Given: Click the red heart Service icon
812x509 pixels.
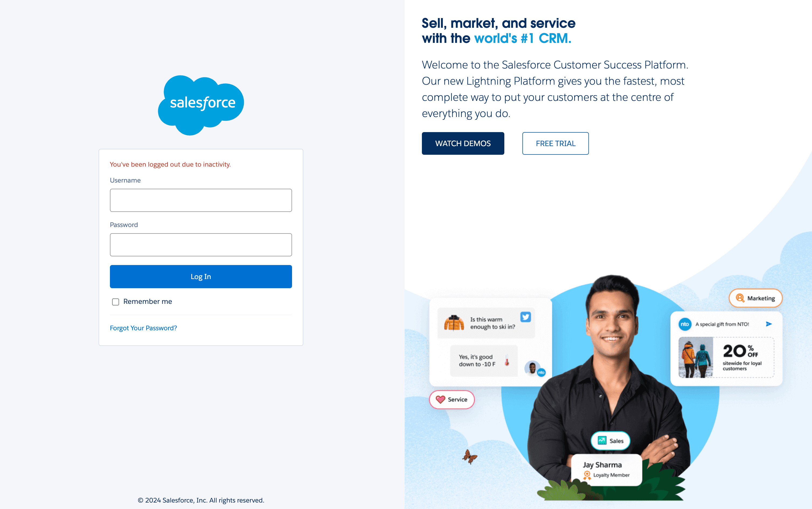Looking at the screenshot, I should click(x=440, y=399).
